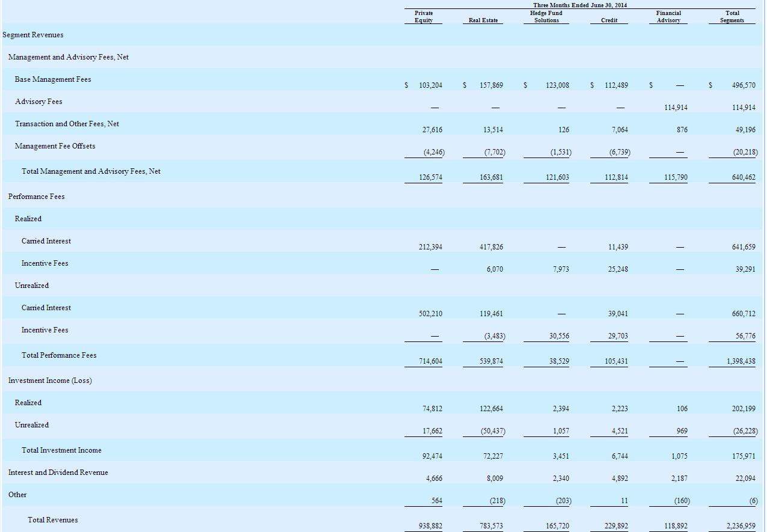This screenshot has width=767, height=532.
Task: Select the Total Segments column header
Action: (732, 16)
